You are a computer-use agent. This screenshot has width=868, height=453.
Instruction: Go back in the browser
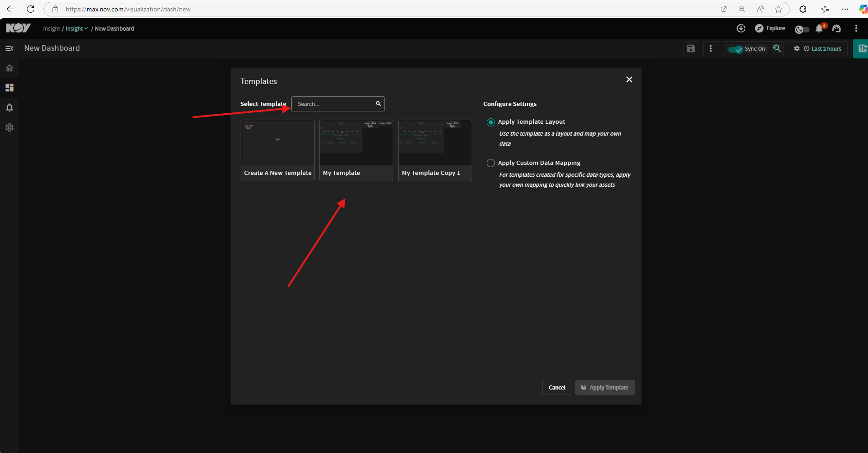(x=11, y=9)
